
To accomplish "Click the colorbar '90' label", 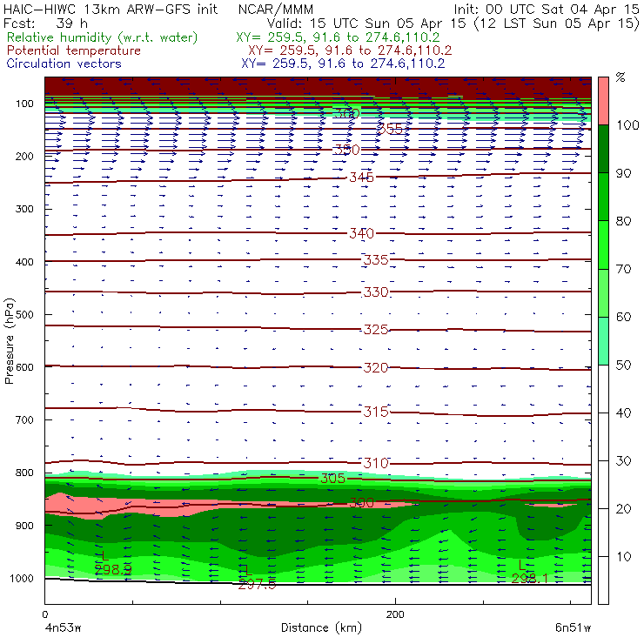I will (624, 173).
